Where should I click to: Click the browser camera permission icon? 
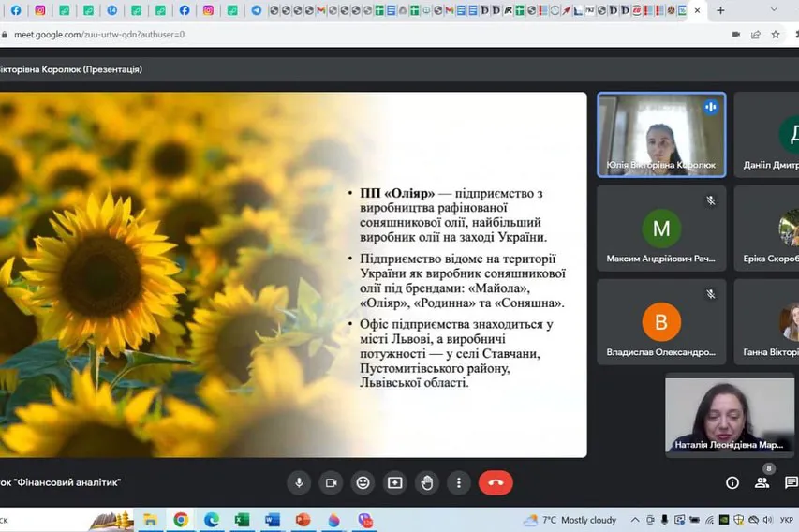tap(736, 34)
